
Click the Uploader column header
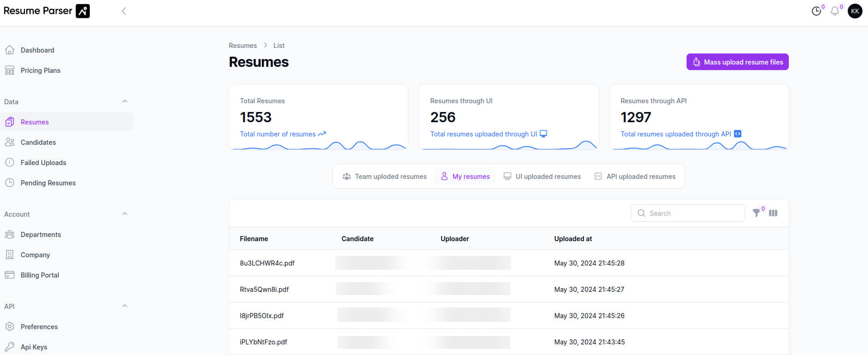(x=454, y=238)
